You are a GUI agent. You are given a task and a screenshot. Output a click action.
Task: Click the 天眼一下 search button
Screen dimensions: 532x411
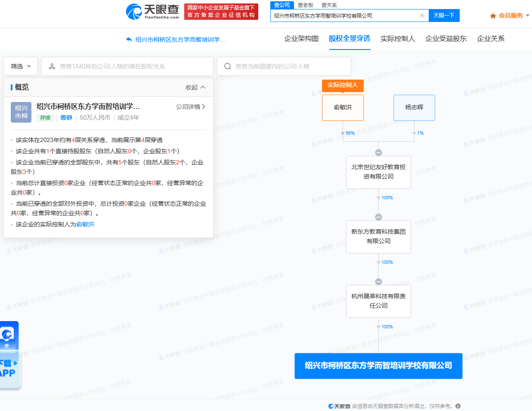[x=444, y=15]
